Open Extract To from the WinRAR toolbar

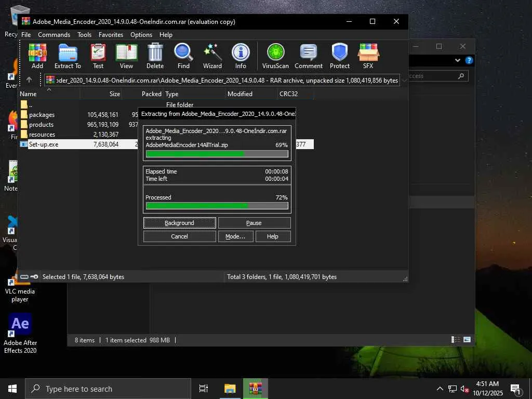click(x=68, y=56)
